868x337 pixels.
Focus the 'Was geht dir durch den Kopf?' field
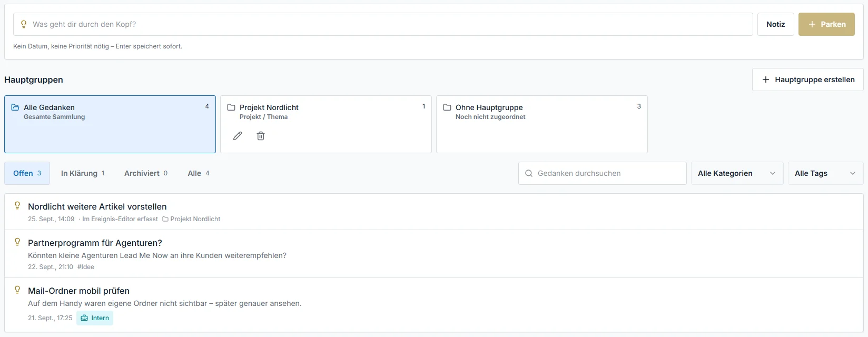383,24
